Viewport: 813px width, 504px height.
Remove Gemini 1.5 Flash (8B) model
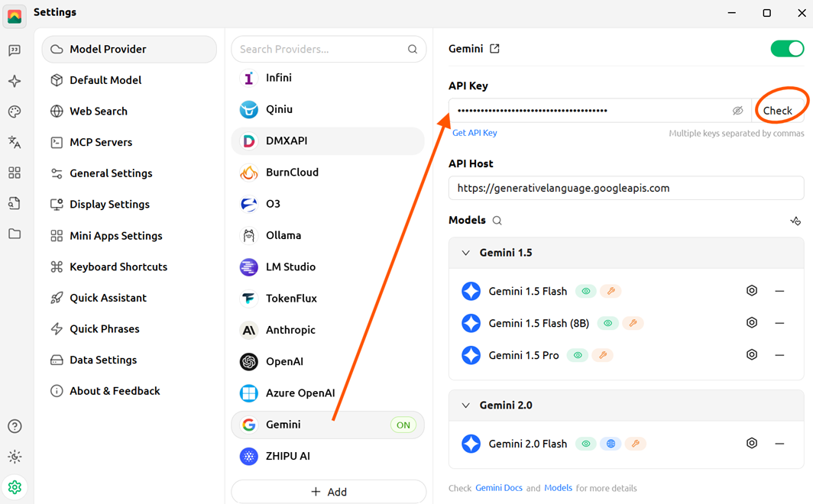(779, 323)
